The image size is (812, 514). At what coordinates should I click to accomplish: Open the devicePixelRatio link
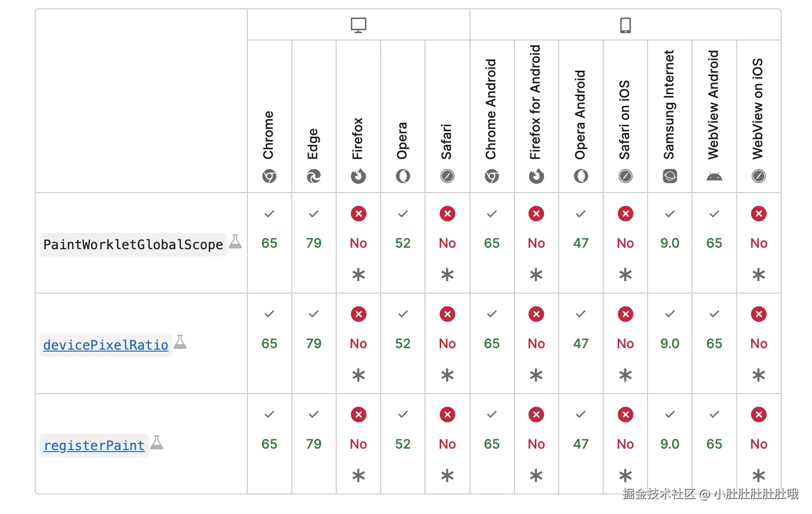point(105,345)
